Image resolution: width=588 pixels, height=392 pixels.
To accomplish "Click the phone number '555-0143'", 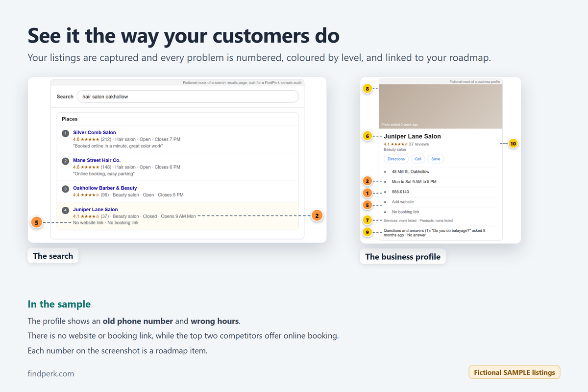I will pos(400,192).
